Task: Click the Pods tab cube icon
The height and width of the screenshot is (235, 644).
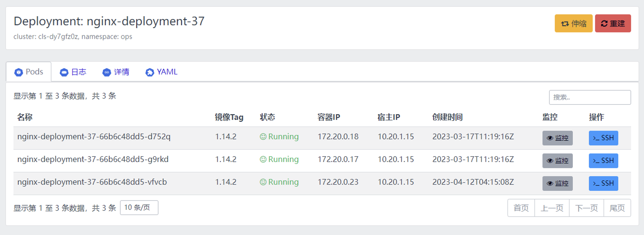Action: (x=19, y=72)
